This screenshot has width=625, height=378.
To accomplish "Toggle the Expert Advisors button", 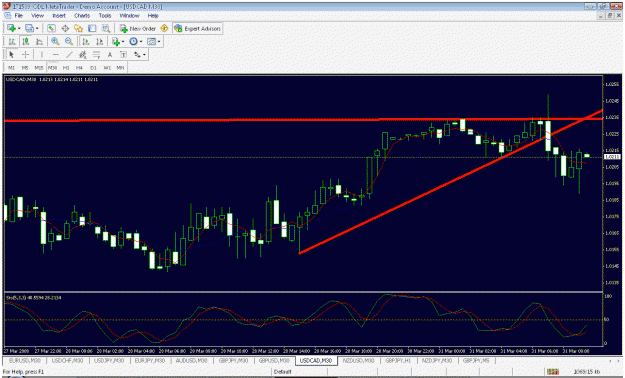I will click(198, 28).
